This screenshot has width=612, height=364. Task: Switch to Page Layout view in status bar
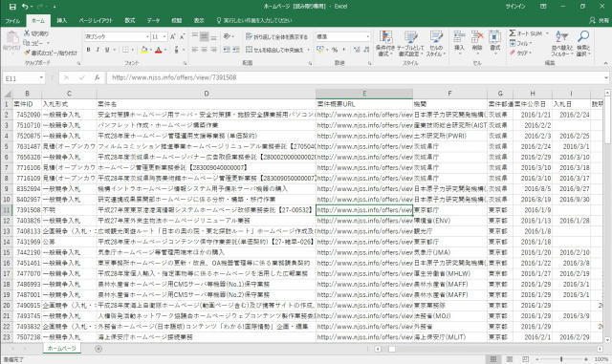pos(510,359)
